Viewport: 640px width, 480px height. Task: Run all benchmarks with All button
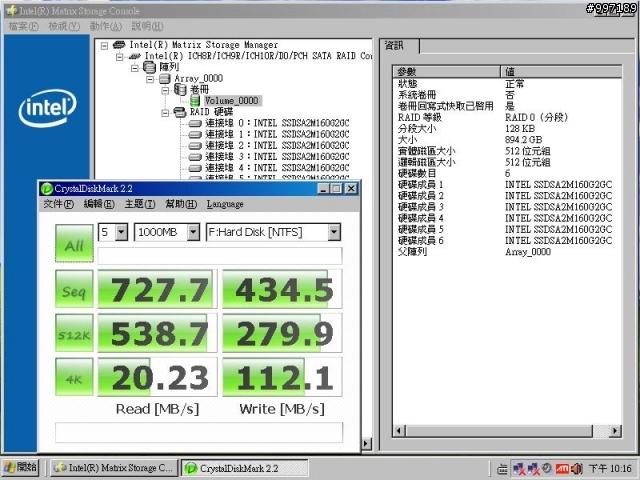pyautogui.click(x=74, y=243)
